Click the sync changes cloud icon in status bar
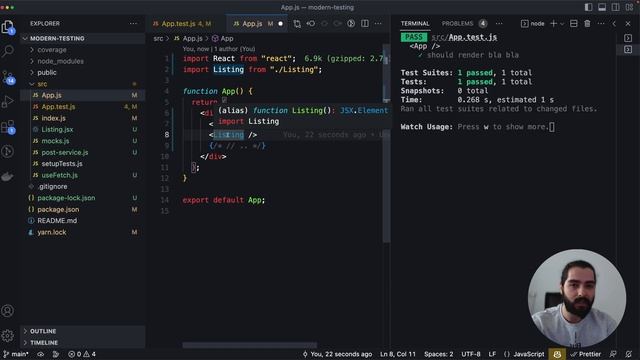 click(x=40, y=354)
